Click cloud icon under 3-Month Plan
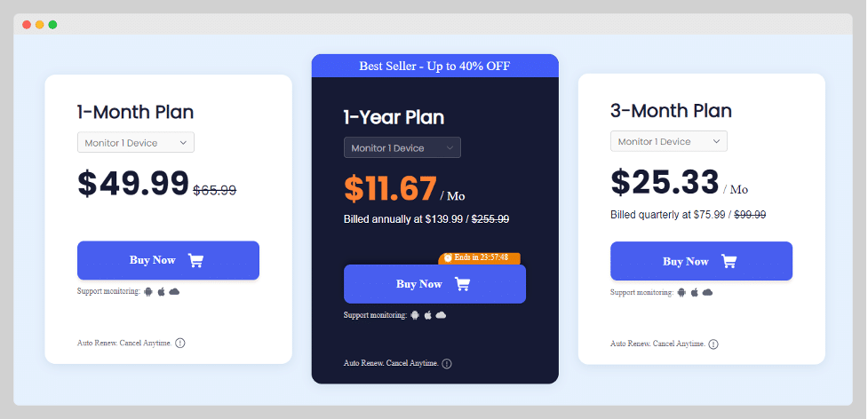Viewport: 868px width, 419px height. point(707,291)
